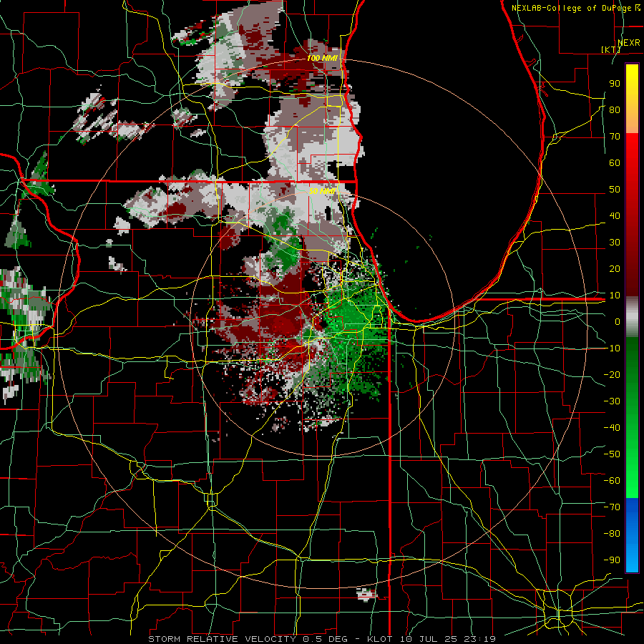Image resolution: width=644 pixels, height=644 pixels.
Task: Click the -80 value on the velocity scale
Action: tap(612, 534)
